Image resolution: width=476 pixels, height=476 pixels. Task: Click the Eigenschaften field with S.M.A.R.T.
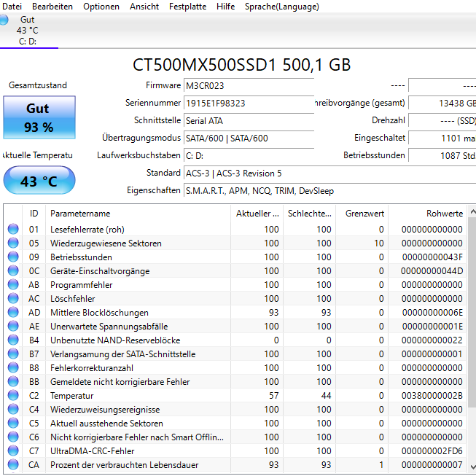point(329,191)
